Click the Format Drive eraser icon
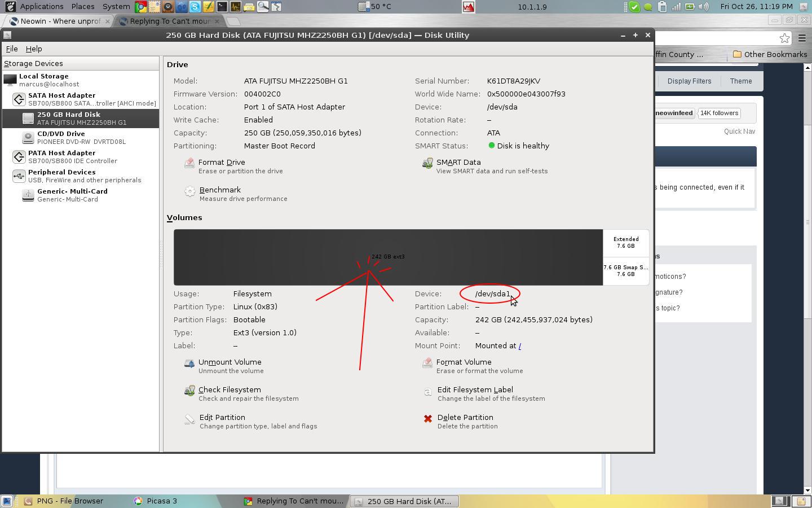The image size is (812, 508). pyautogui.click(x=189, y=163)
